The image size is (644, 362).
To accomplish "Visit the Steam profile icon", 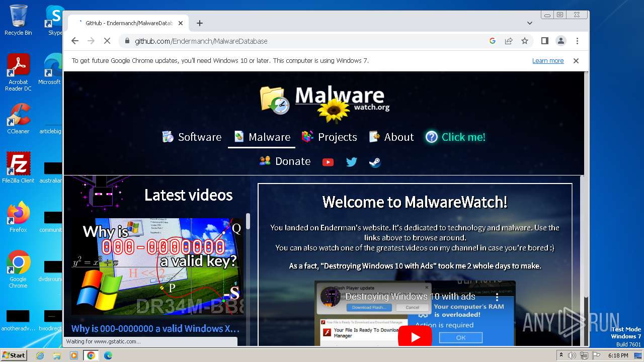I will (375, 162).
